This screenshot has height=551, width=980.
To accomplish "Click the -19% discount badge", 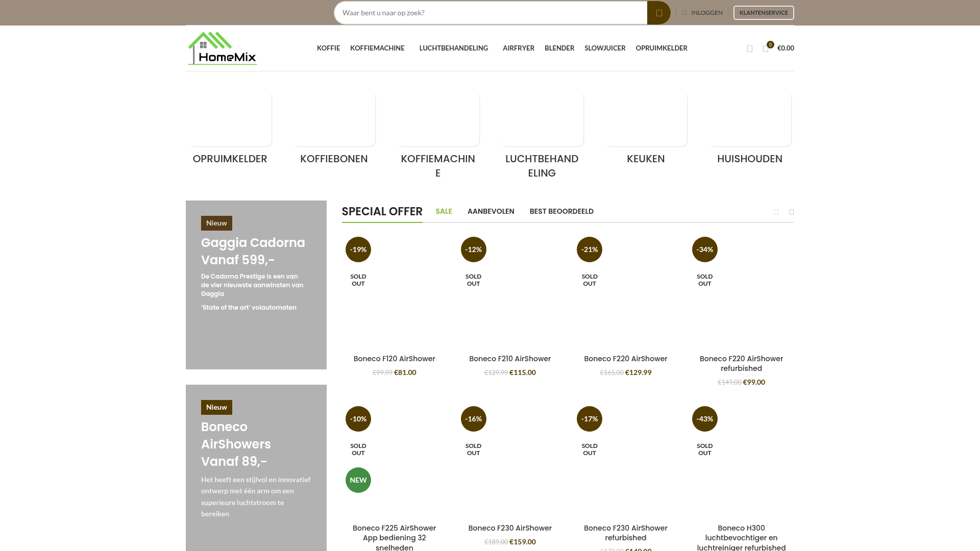I will 358,249.
